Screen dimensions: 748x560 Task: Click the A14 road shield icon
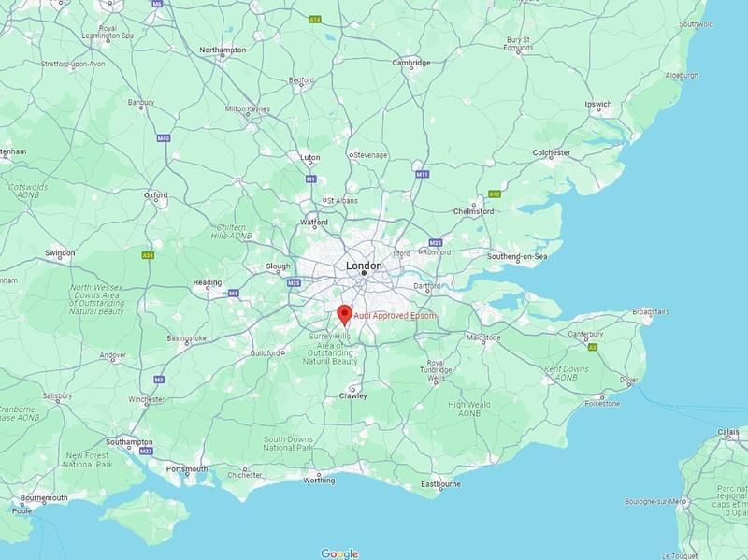tap(315, 20)
